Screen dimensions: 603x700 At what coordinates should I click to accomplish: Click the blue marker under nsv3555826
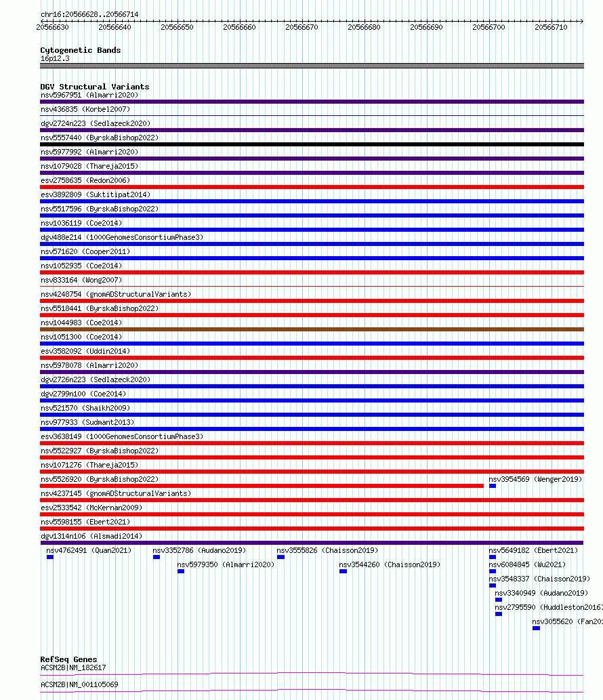pyautogui.click(x=280, y=557)
